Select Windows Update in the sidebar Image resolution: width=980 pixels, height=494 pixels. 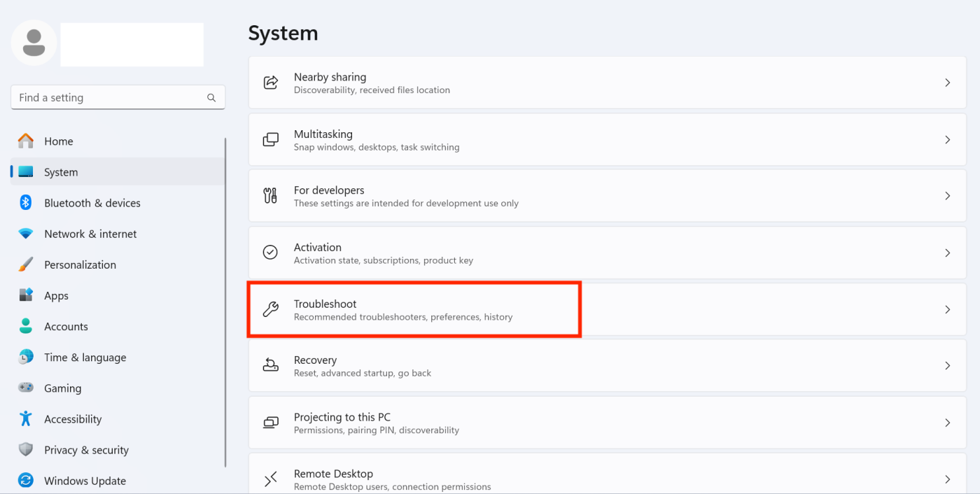tap(84, 481)
